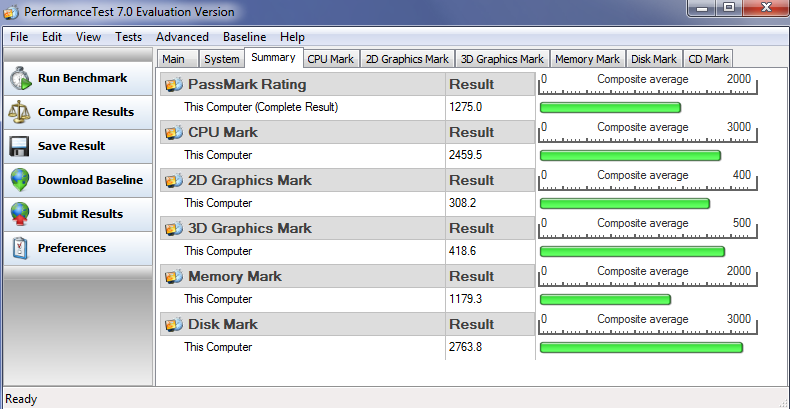Select the 2D Graphics value 308.2
Screen dimensions: 790x409
tap(463, 203)
